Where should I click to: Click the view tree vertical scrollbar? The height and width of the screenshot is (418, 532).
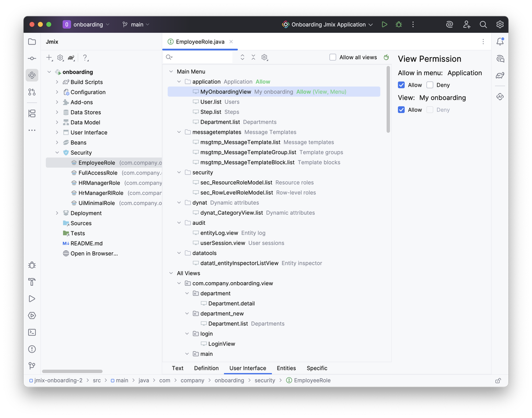coord(388,99)
